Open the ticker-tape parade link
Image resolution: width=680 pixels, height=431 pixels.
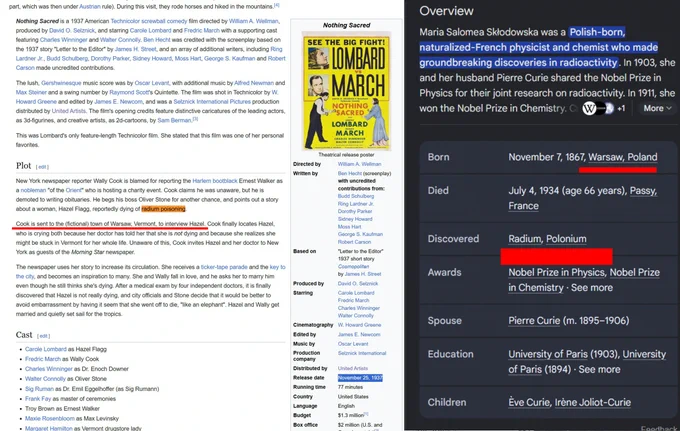[x=224, y=267]
